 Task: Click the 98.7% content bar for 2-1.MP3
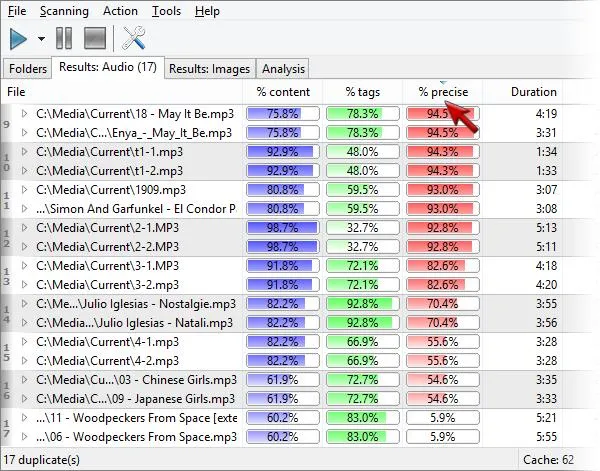[x=283, y=228]
